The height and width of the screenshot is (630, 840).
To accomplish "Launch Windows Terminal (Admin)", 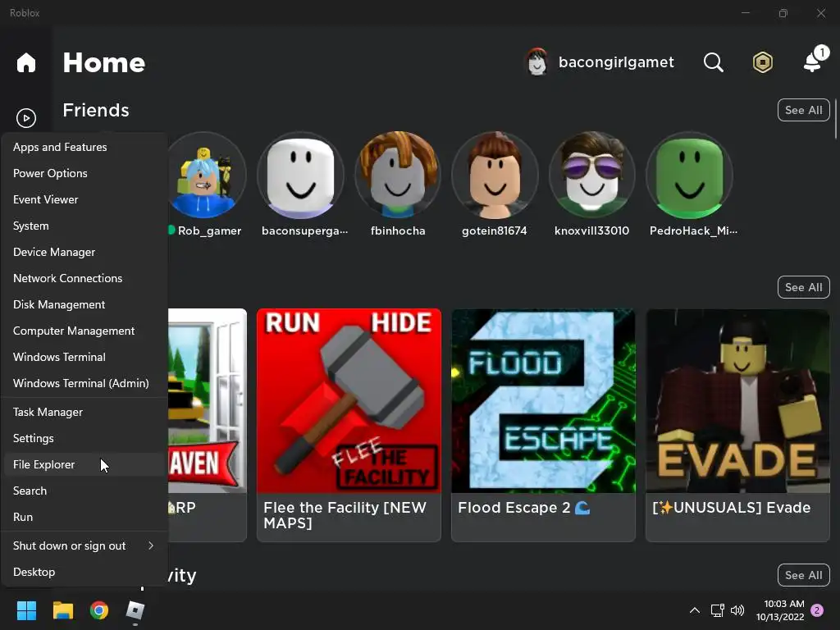I will click(84, 383).
